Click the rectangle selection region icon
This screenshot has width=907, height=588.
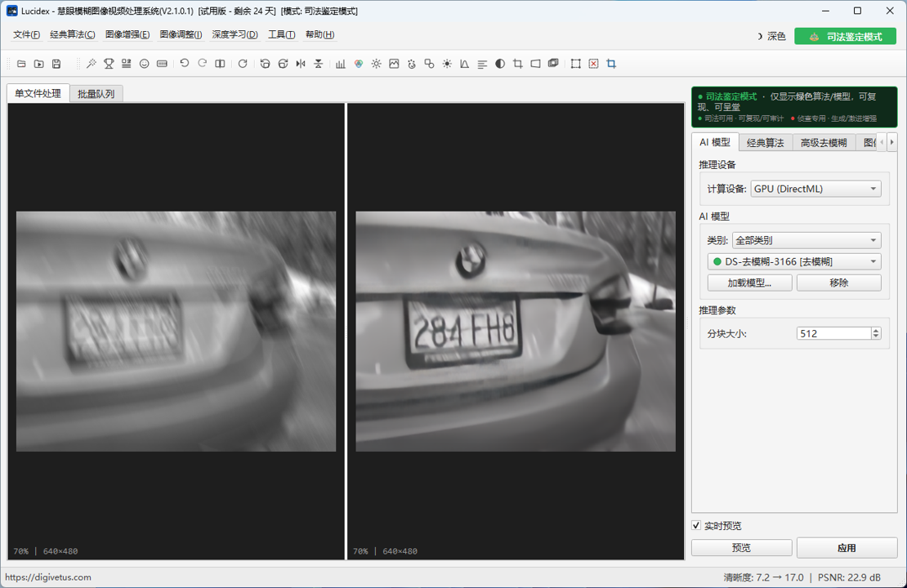[575, 64]
